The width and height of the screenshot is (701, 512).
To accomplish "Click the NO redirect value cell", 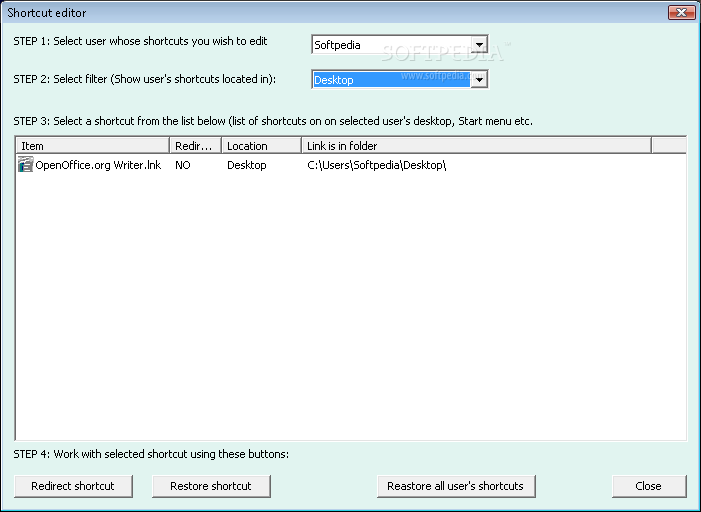I will click(183, 165).
